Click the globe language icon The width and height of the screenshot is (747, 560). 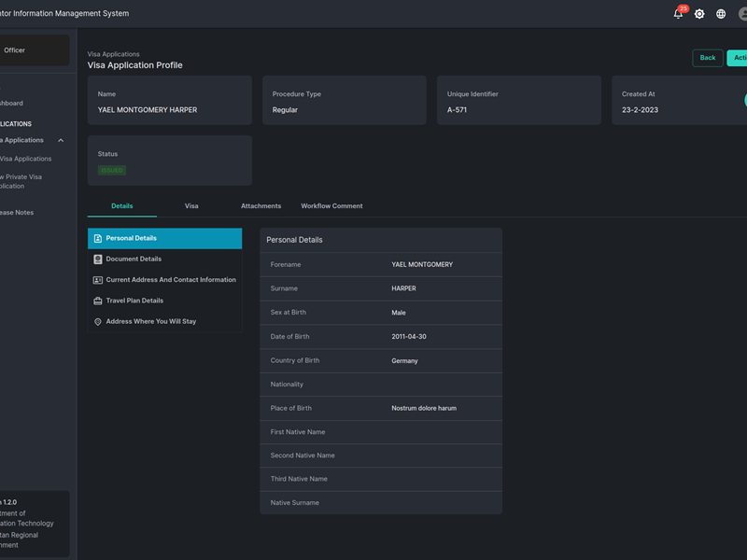(721, 14)
